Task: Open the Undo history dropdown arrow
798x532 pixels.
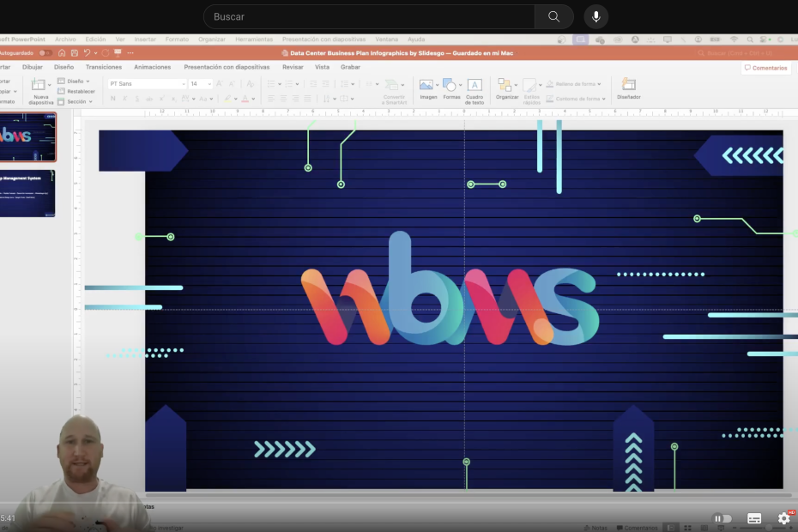Action: (x=96, y=53)
